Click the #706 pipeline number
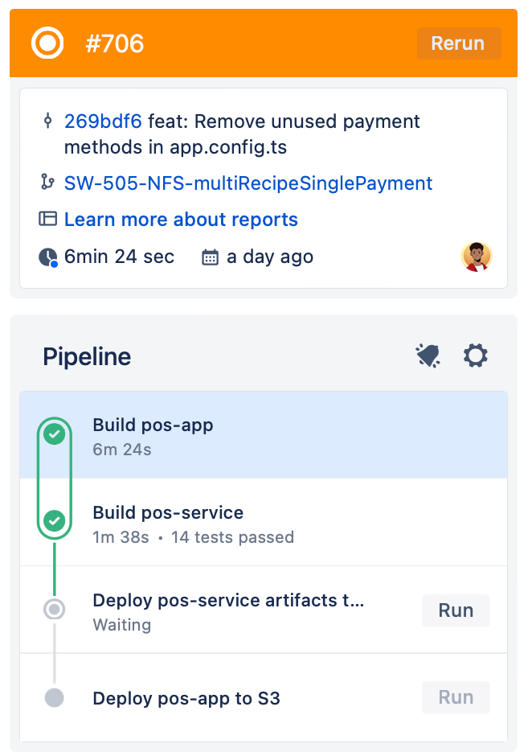 [x=115, y=43]
